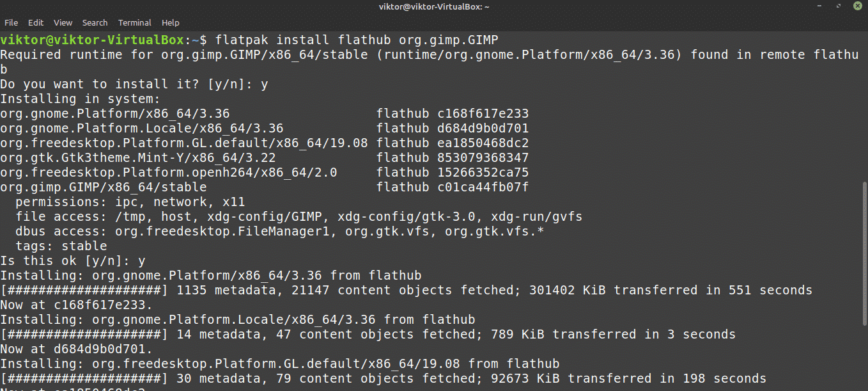This screenshot has height=391, width=868.
Task: Click the 'Is this ok [y/n]: y' line
Action: click(73, 261)
